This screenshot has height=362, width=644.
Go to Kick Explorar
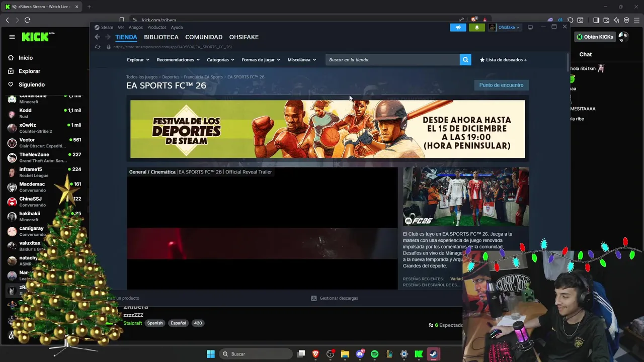point(24,71)
